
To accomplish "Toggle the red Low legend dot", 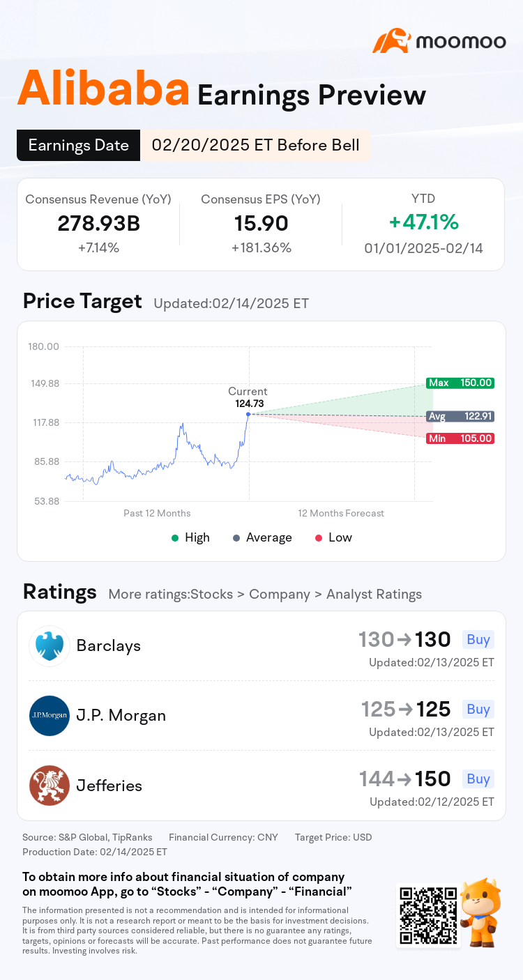I will 319,537.
